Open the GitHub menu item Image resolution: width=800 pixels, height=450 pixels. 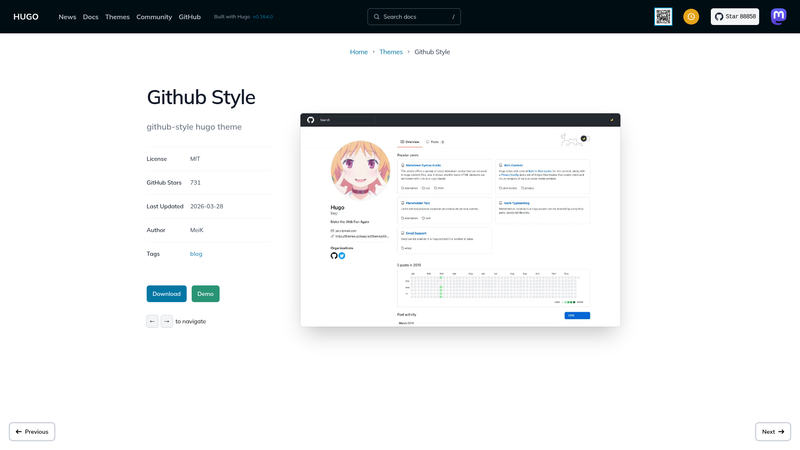click(x=189, y=17)
